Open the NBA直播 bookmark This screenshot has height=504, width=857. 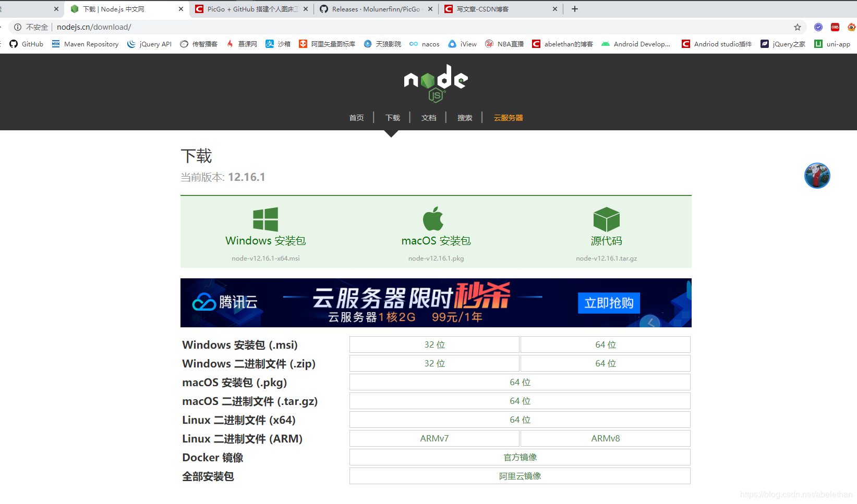(x=504, y=44)
